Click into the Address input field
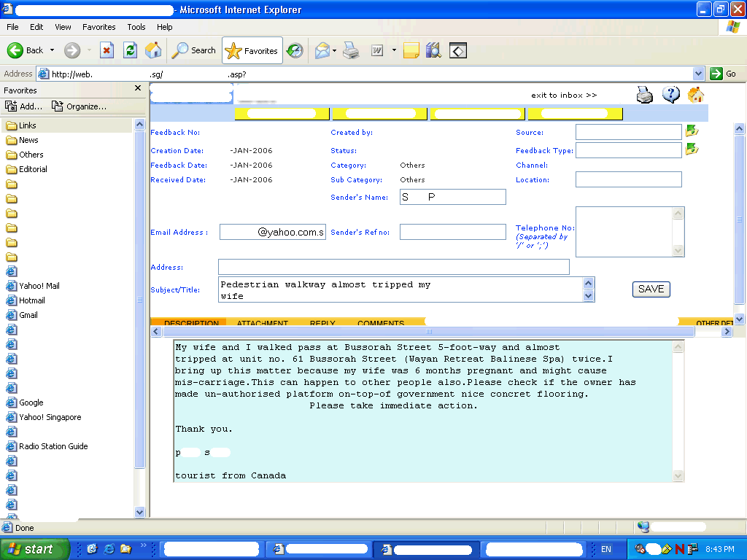This screenshot has width=747, height=560. click(393, 267)
